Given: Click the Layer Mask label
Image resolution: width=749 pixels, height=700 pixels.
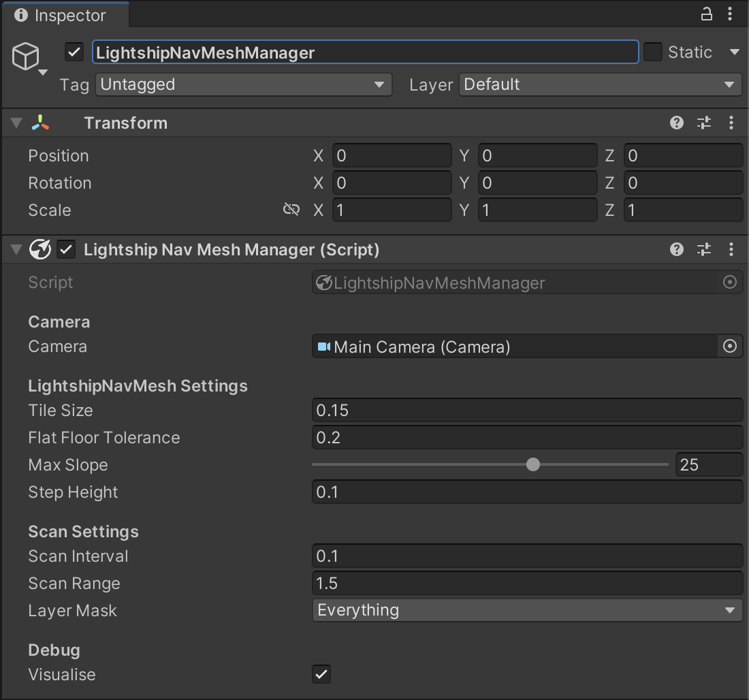Looking at the screenshot, I should tap(72, 611).
